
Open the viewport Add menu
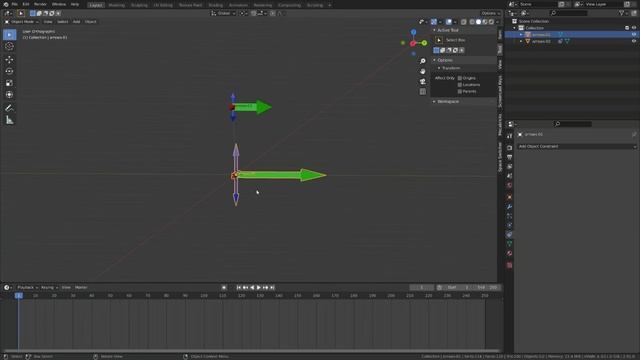pos(76,22)
